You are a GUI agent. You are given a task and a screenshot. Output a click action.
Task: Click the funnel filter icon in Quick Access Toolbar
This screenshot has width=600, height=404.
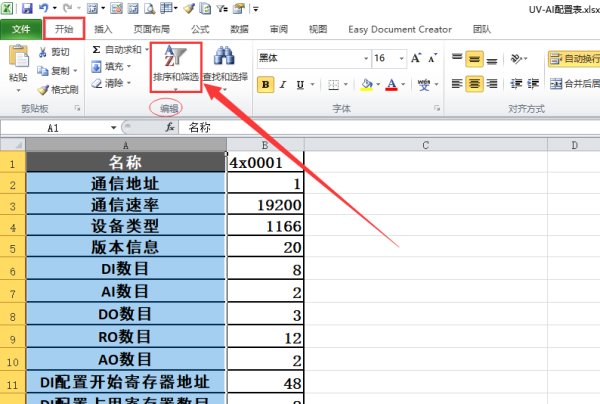click(x=222, y=8)
